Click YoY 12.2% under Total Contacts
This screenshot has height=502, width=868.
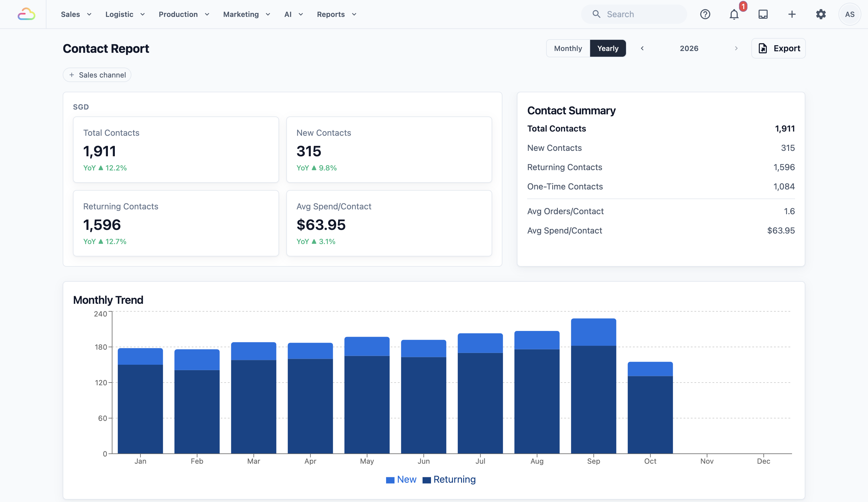pos(105,168)
